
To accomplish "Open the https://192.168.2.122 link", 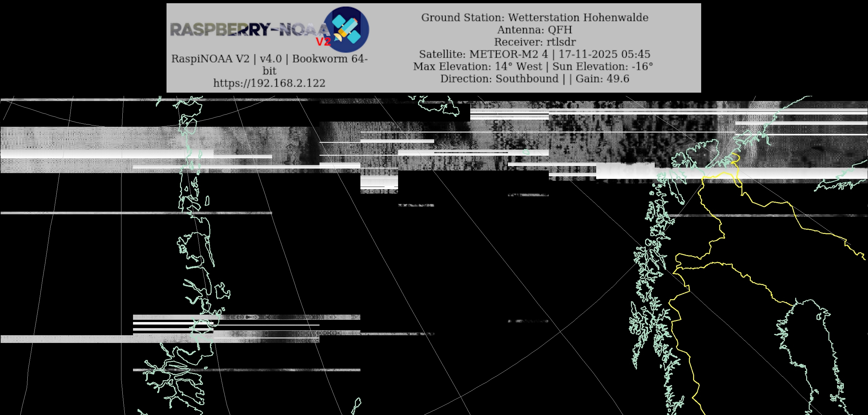I will pyautogui.click(x=269, y=83).
